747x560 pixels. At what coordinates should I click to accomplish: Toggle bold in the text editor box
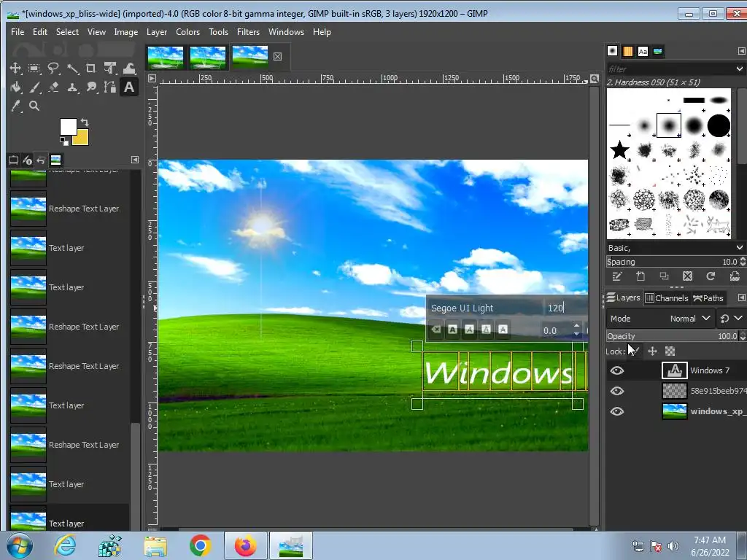coord(452,330)
